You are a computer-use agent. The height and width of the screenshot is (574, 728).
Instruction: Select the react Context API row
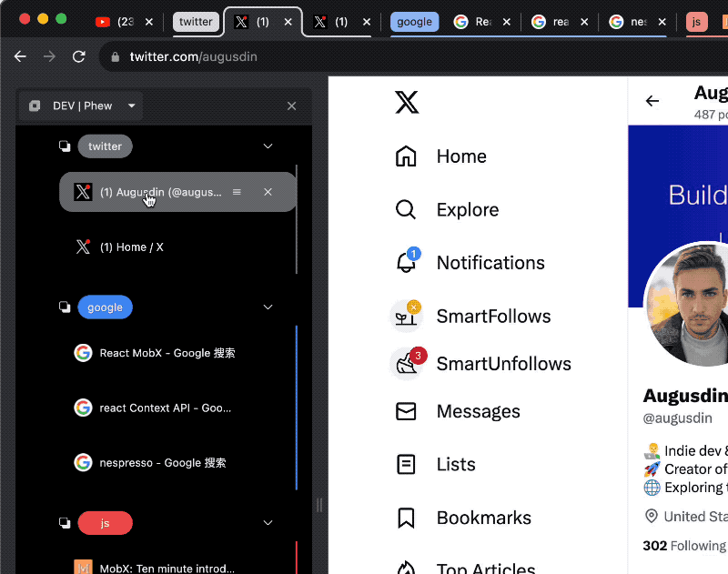(x=177, y=408)
